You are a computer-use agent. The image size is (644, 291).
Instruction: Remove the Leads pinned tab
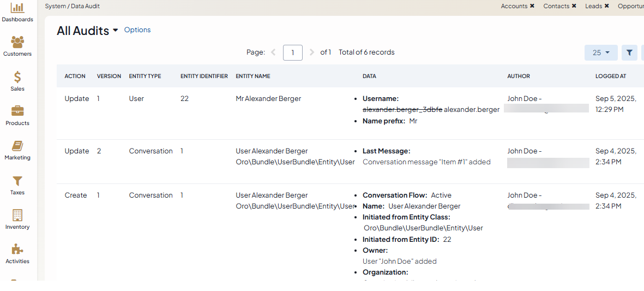pos(606,7)
